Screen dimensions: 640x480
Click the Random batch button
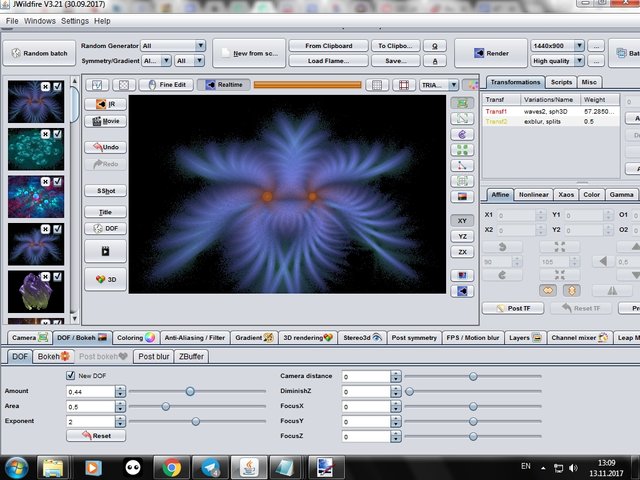37,53
